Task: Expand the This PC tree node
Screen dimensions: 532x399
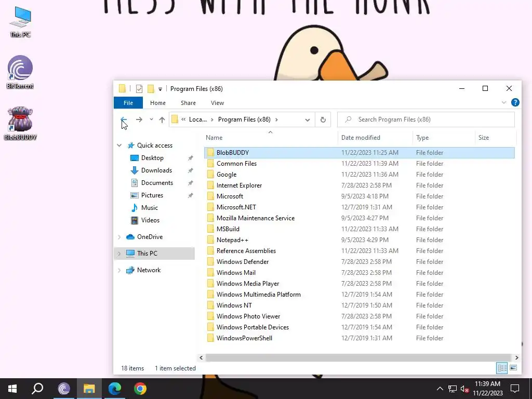Action: click(119, 254)
